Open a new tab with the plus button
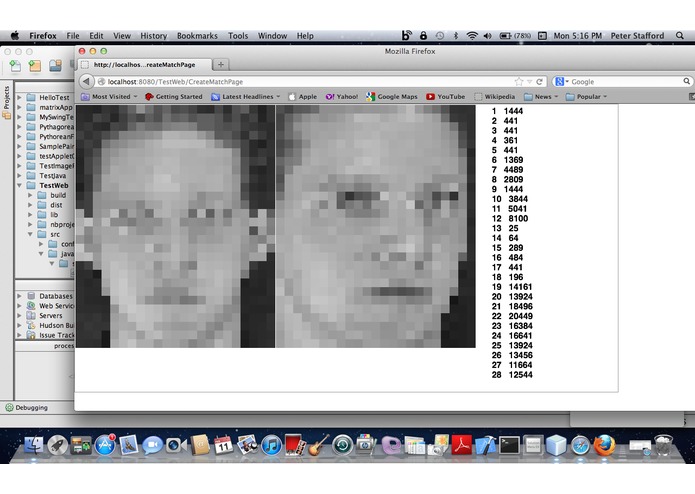Viewport: 695px width, 494px height. 220,65
